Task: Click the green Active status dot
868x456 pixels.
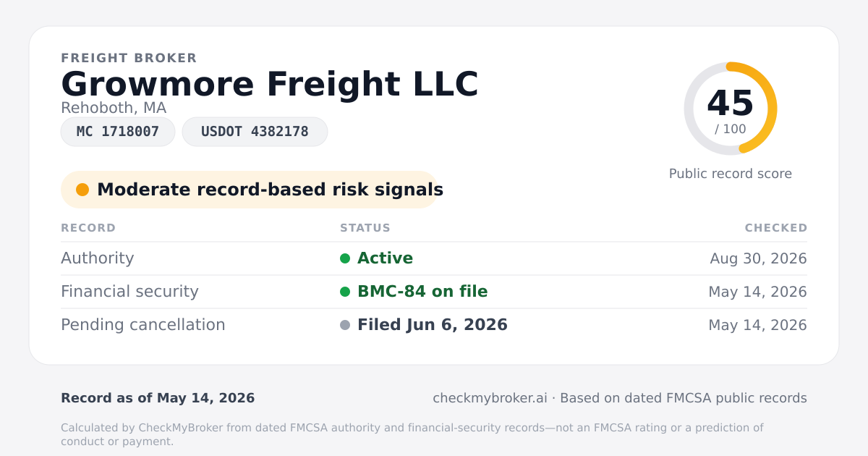Action: pyautogui.click(x=345, y=258)
